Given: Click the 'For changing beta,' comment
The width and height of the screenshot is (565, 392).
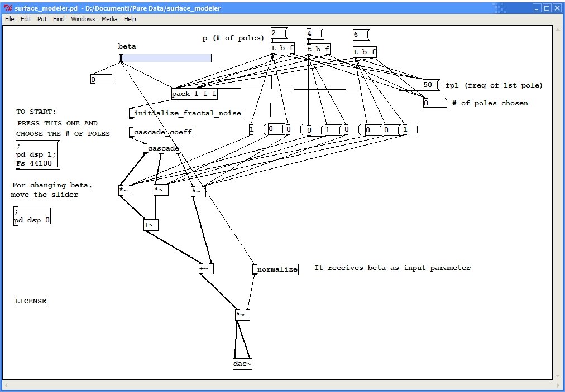Looking at the screenshot, I should (52, 185).
